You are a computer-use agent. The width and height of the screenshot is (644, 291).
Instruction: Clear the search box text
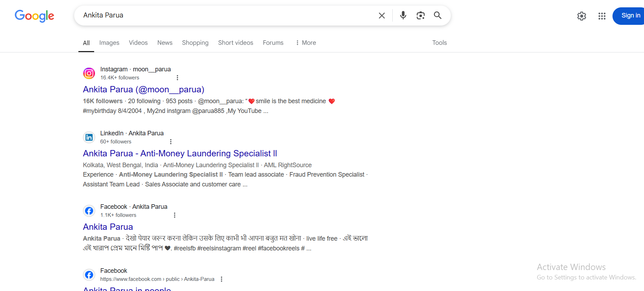[x=381, y=15]
